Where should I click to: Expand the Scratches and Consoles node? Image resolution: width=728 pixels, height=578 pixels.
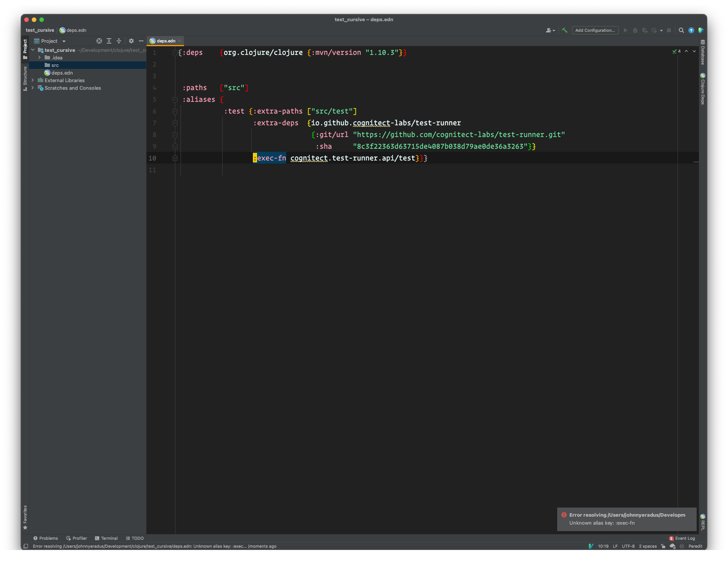(33, 88)
